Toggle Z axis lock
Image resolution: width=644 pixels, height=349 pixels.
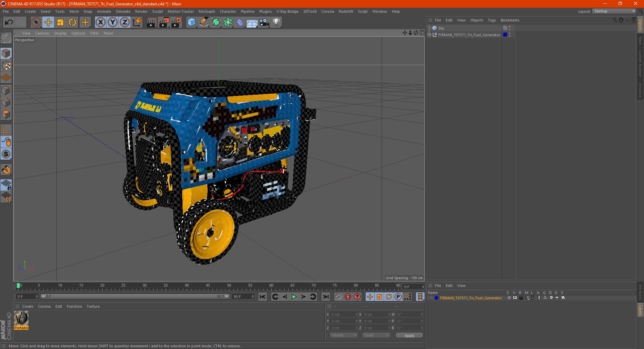[x=125, y=22]
